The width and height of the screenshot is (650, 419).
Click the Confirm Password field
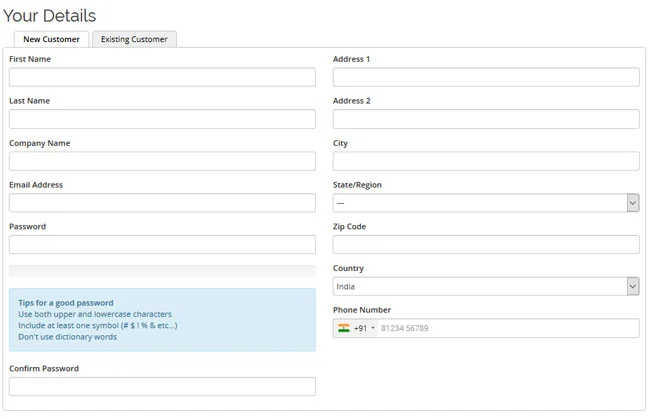point(162,386)
